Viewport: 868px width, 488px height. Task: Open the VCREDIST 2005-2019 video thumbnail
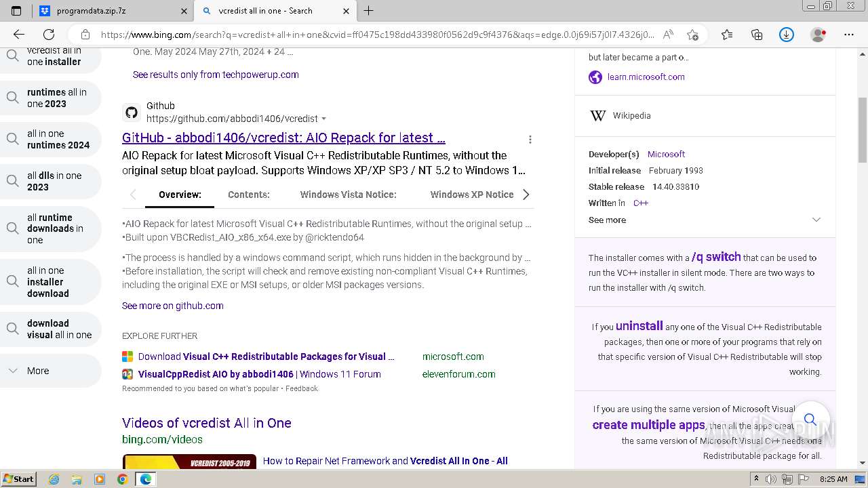point(189,461)
